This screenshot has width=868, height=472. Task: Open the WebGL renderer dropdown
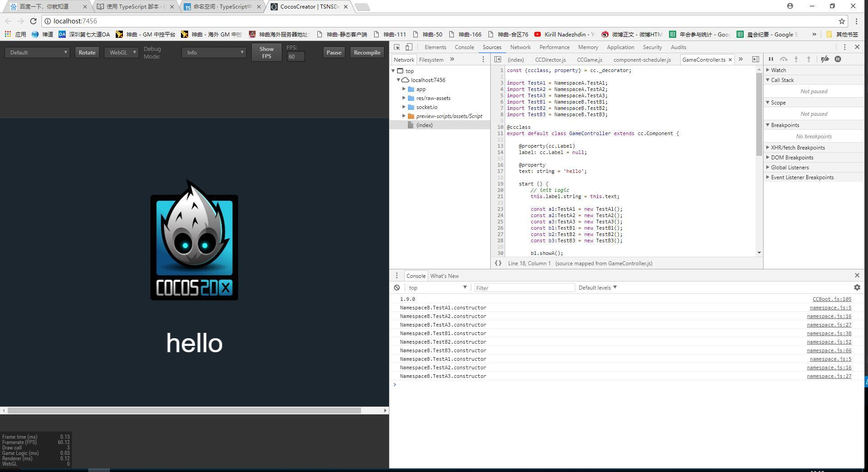pos(121,53)
